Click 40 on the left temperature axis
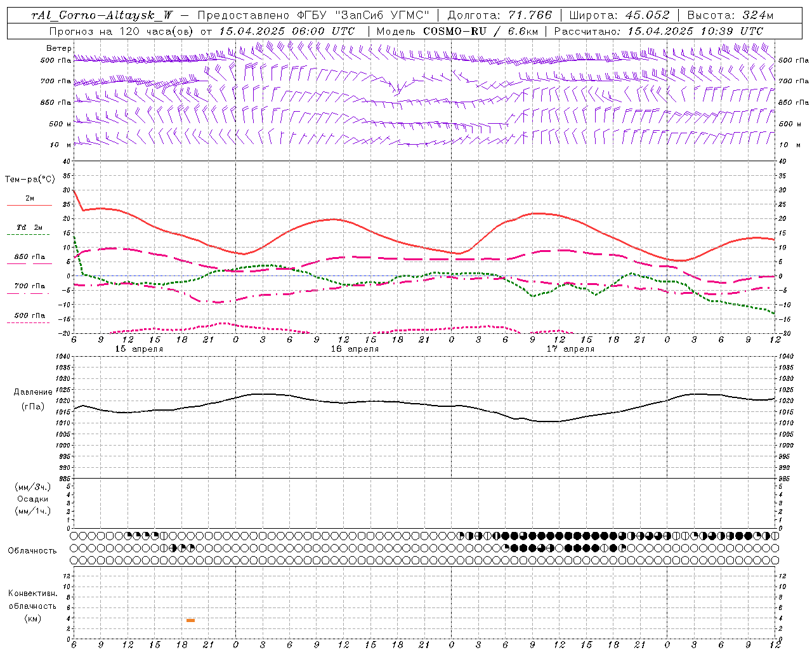The height and width of the screenshot is (650, 812). (x=68, y=161)
